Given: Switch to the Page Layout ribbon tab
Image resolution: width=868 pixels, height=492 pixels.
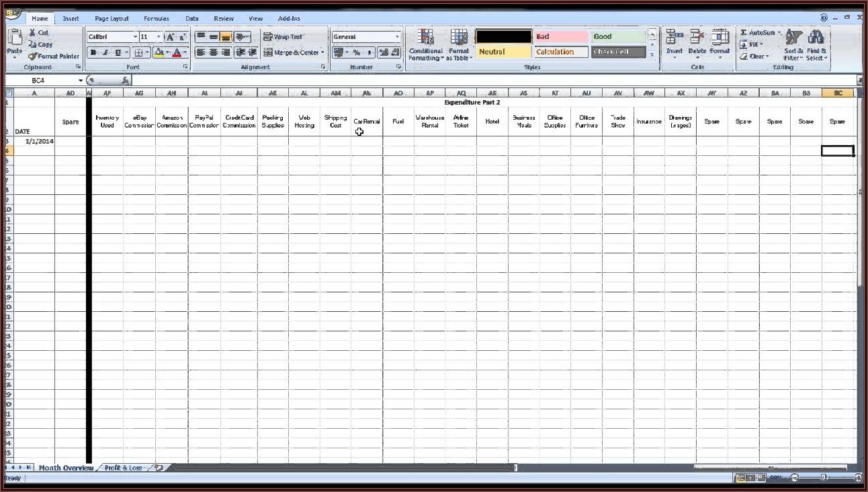Looking at the screenshot, I should tap(112, 19).
